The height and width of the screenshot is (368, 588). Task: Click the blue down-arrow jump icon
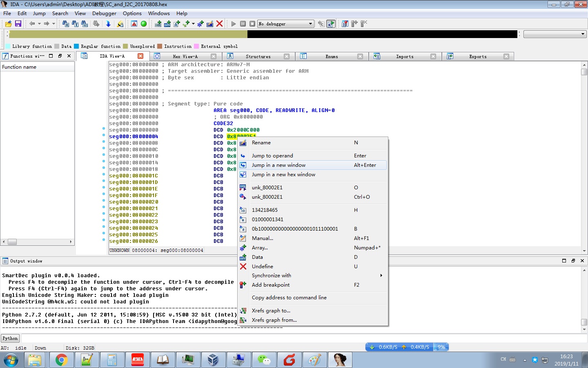coord(108,24)
